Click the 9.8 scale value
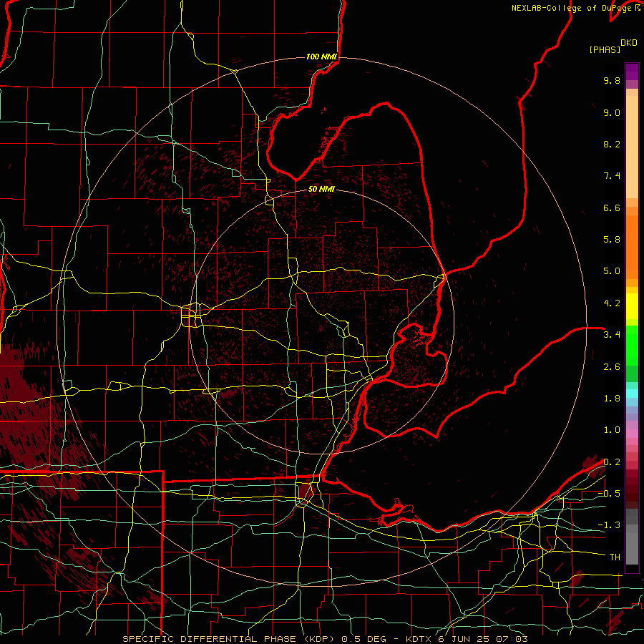644x644 pixels. (612, 80)
